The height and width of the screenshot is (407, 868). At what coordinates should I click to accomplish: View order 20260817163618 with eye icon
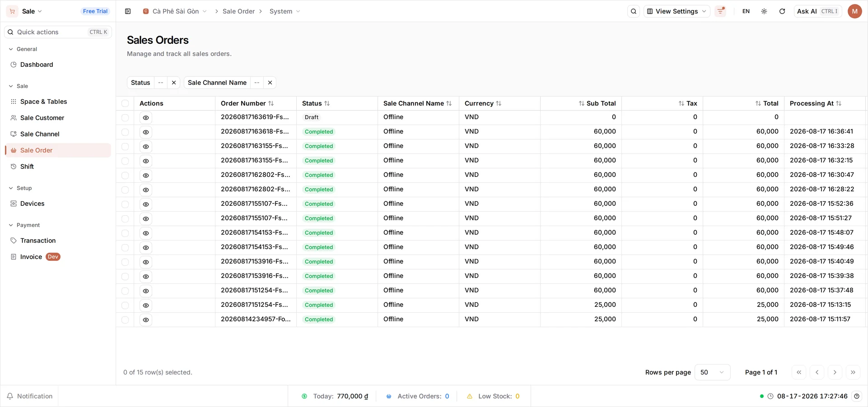point(146,132)
